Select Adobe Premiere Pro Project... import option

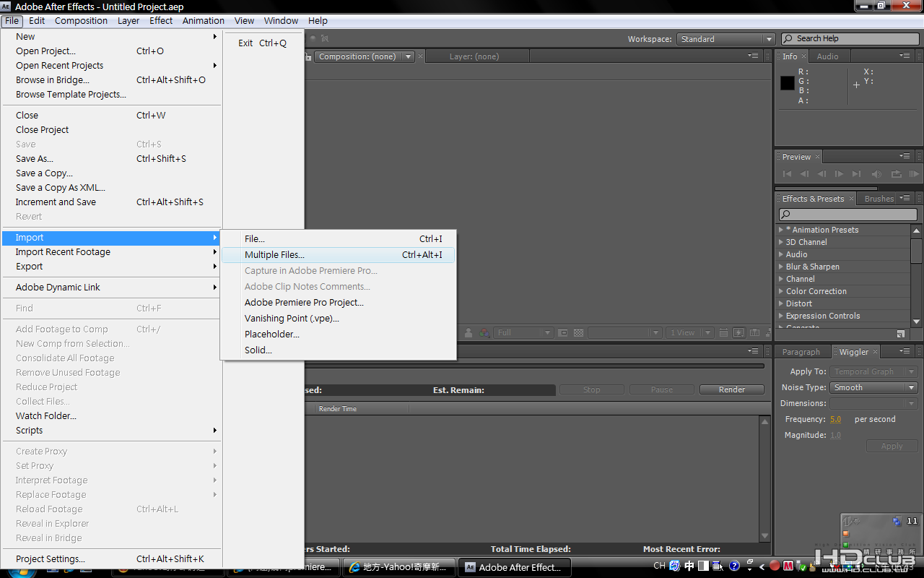(338, 302)
